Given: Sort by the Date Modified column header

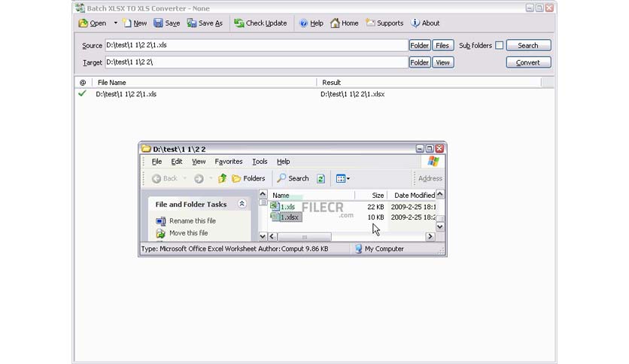Looking at the screenshot, I should point(412,196).
